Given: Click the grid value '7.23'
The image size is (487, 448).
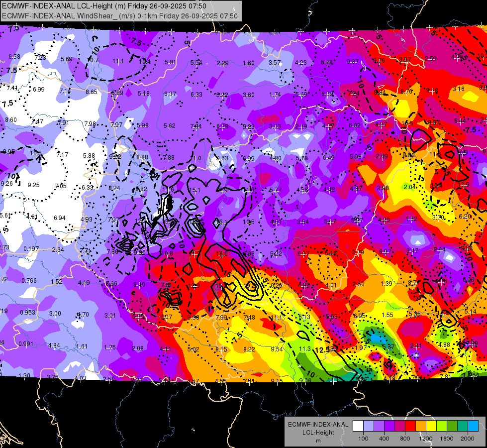Looking at the screenshot, I should [x=40, y=58].
